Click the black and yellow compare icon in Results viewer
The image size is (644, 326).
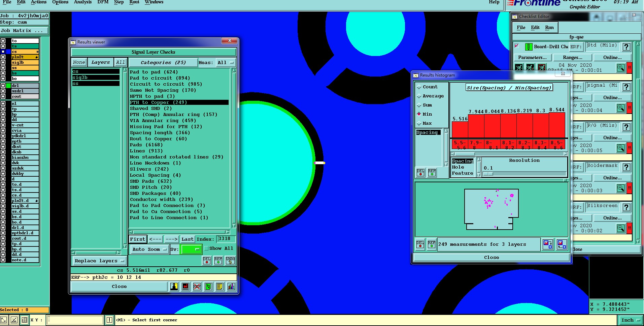coord(174,287)
